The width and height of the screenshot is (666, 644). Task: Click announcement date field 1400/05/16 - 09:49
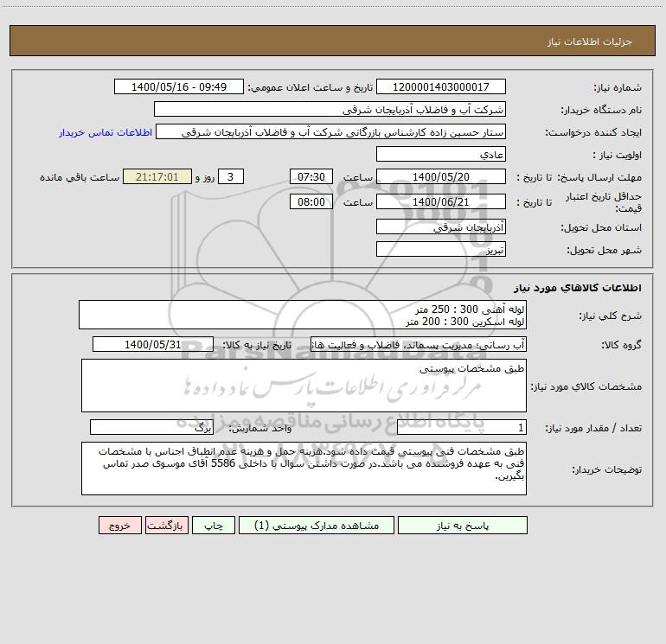[179, 86]
